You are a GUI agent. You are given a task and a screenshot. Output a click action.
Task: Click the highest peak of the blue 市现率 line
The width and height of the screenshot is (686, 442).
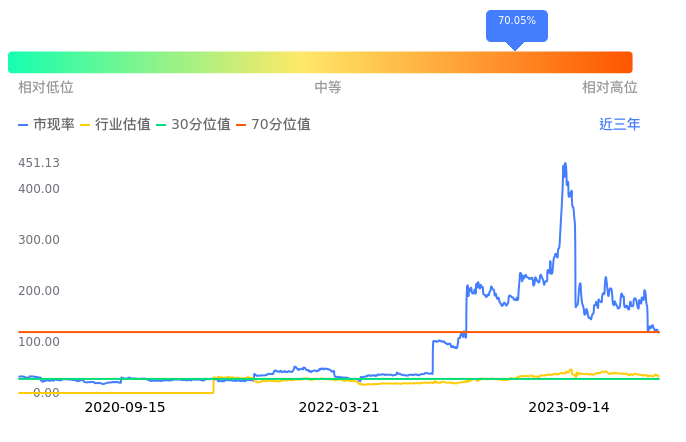point(565,164)
